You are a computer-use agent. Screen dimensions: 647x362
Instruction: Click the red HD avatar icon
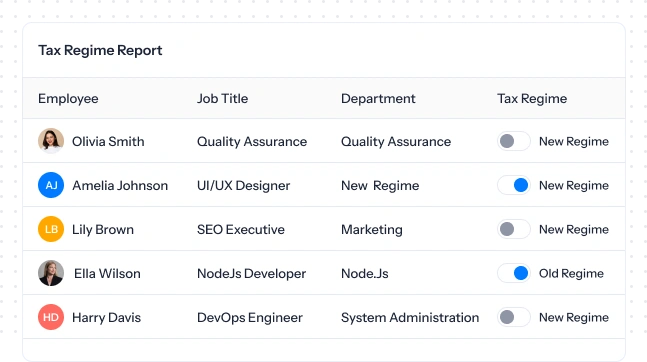point(51,317)
